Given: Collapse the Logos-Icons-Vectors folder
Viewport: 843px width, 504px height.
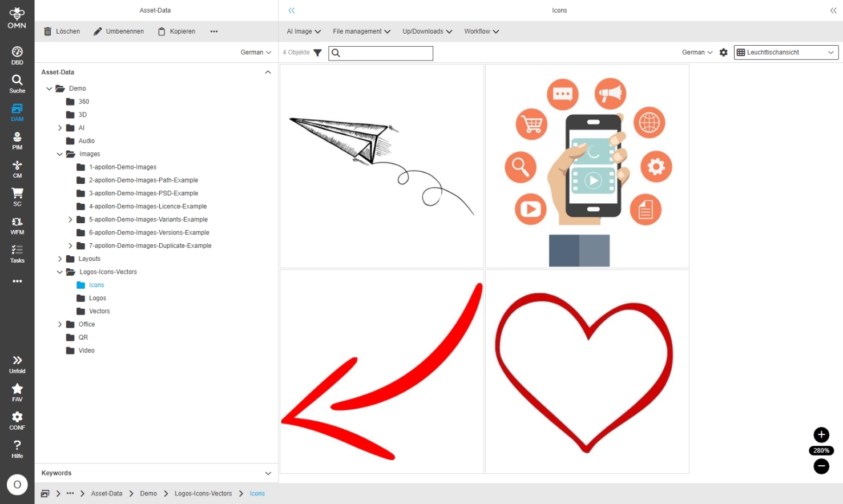Looking at the screenshot, I should coord(60,272).
